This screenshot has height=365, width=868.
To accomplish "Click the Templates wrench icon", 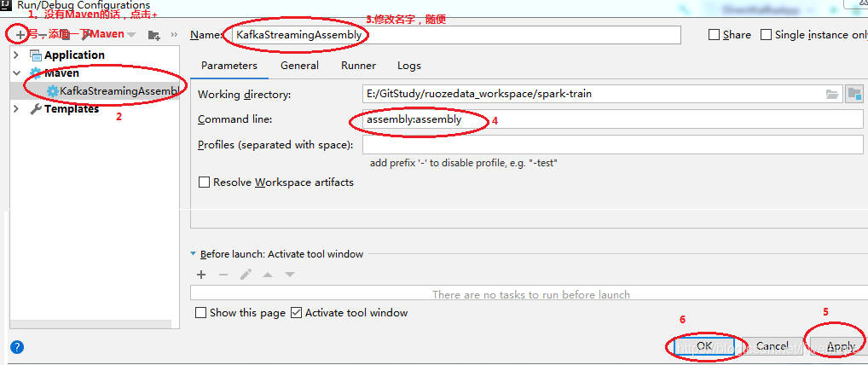I will (x=36, y=109).
